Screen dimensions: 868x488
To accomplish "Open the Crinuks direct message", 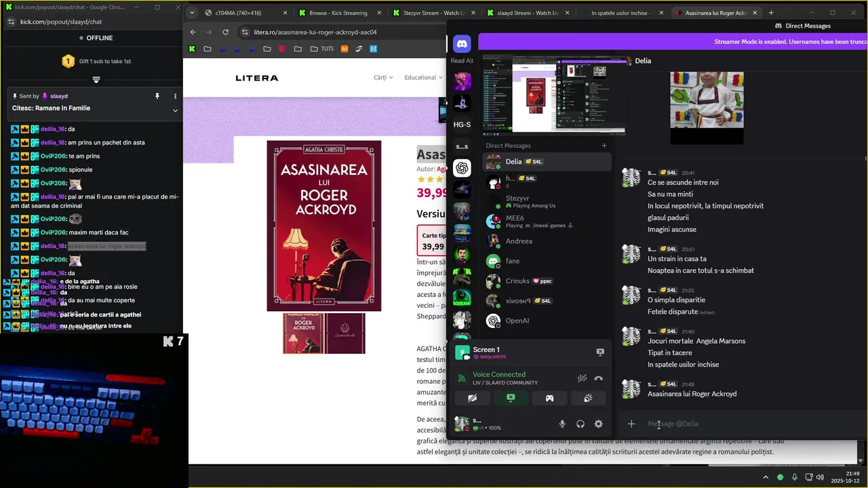I will click(x=547, y=281).
